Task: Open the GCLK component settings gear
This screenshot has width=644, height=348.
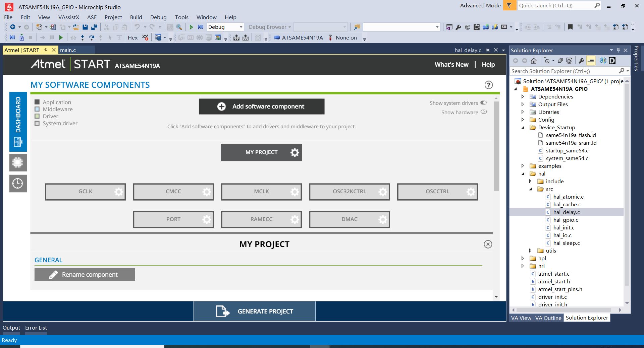Action: pos(119,192)
